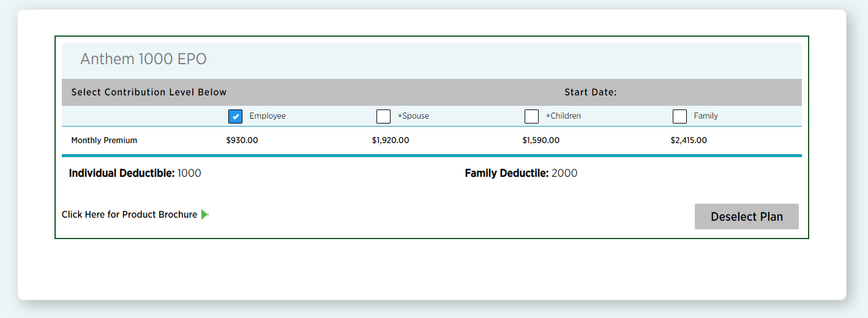Click the Select Contribution Level Below header

pos(149,92)
